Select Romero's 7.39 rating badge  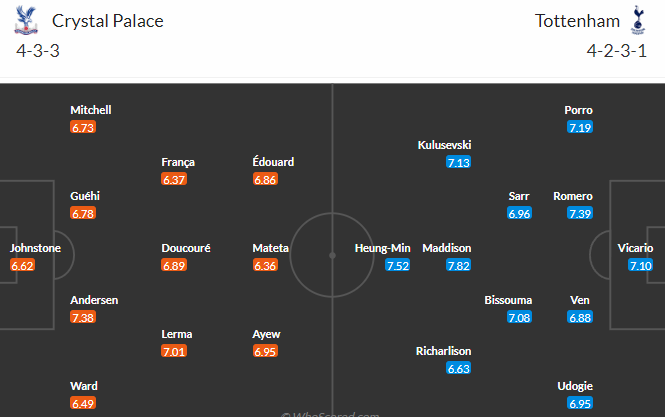(580, 213)
